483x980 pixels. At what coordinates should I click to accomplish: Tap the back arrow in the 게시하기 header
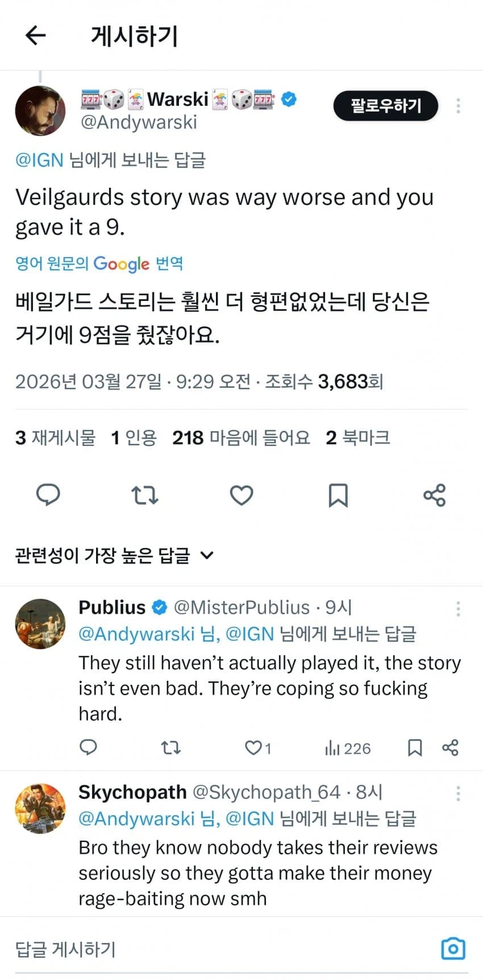[35, 35]
